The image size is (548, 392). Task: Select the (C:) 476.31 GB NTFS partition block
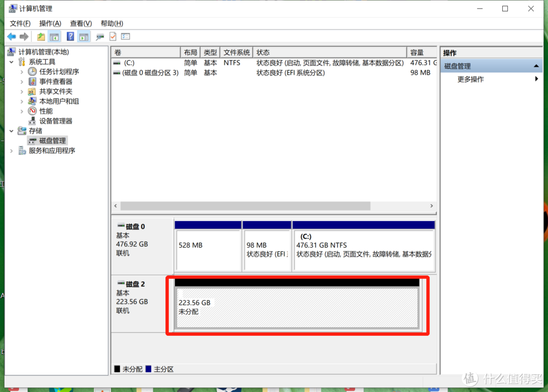[364, 246]
